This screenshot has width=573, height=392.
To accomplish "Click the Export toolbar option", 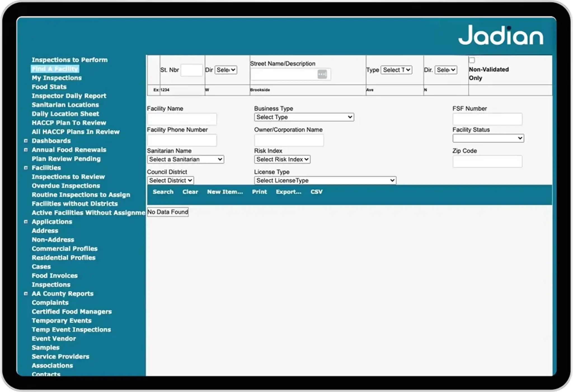I will coord(288,192).
